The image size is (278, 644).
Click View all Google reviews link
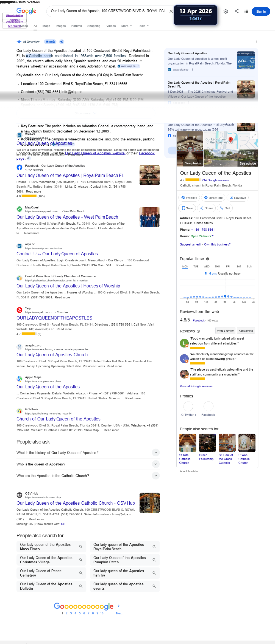point(196,386)
